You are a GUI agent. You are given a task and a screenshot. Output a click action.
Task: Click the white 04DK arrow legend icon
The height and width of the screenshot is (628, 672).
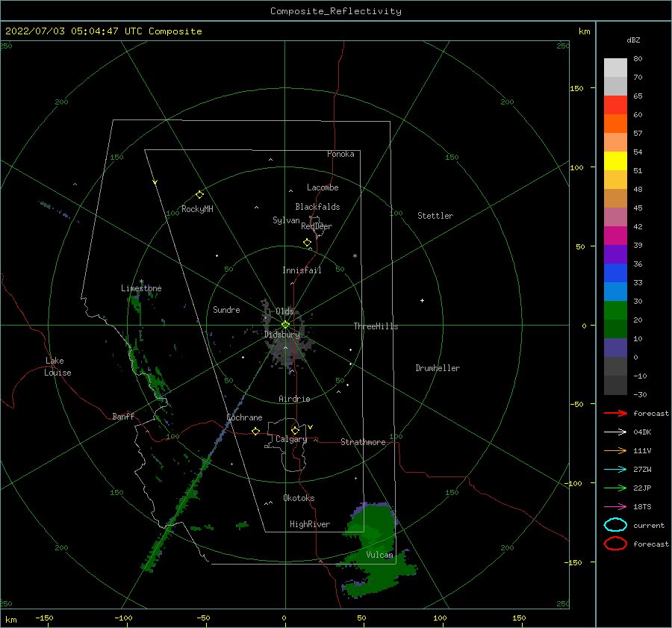tap(615, 432)
